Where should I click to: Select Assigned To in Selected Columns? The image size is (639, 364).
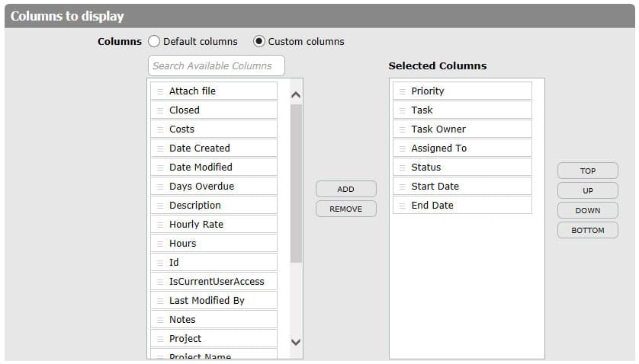coord(463,148)
